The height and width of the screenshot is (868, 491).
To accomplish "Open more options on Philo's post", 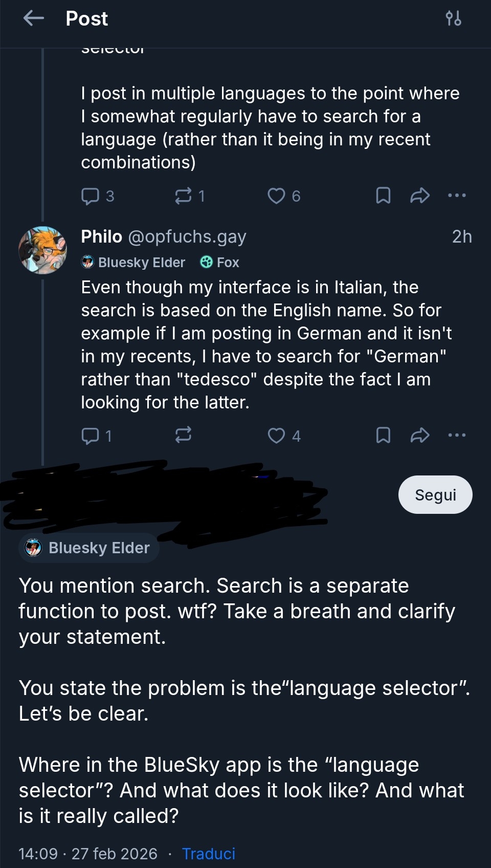I will point(457,435).
